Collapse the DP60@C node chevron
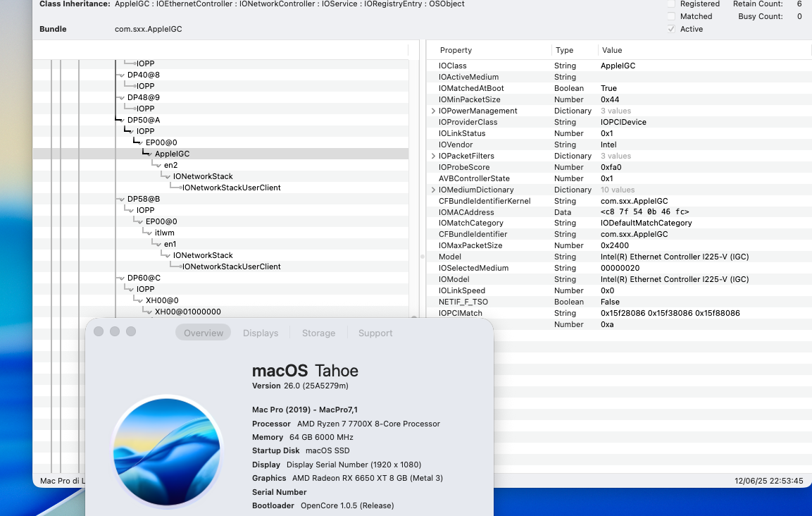812x516 pixels. pyautogui.click(x=123, y=278)
